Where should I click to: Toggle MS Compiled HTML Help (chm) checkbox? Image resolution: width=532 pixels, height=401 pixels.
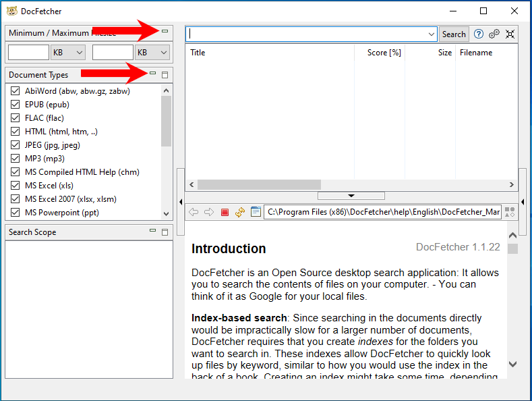[15, 172]
